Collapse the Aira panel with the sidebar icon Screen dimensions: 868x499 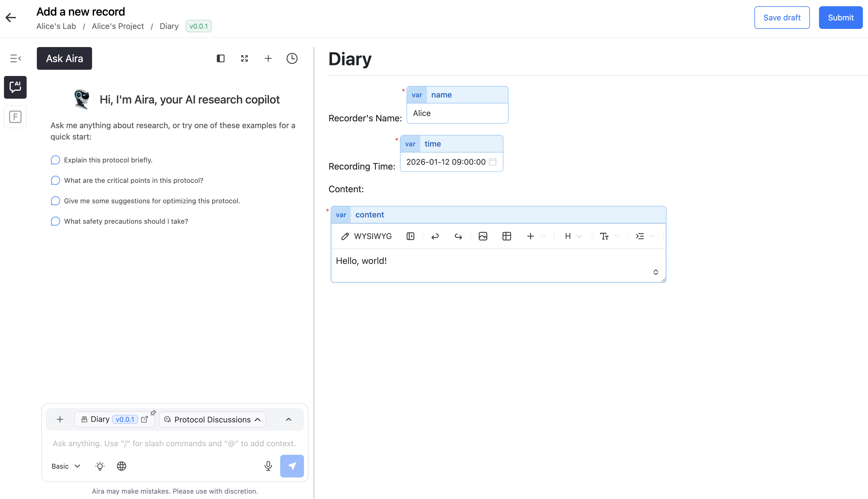pyautogui.click(x=15, y=58)
